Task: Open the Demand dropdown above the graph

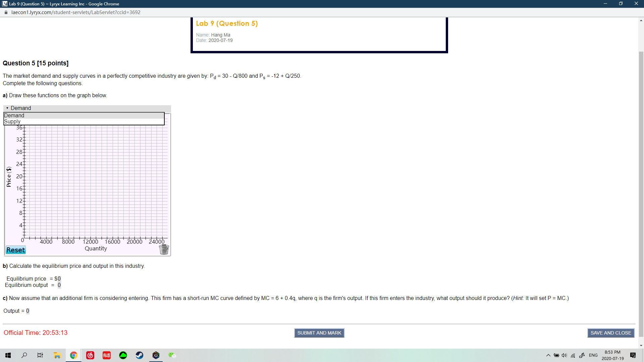Action: [21, 108]
